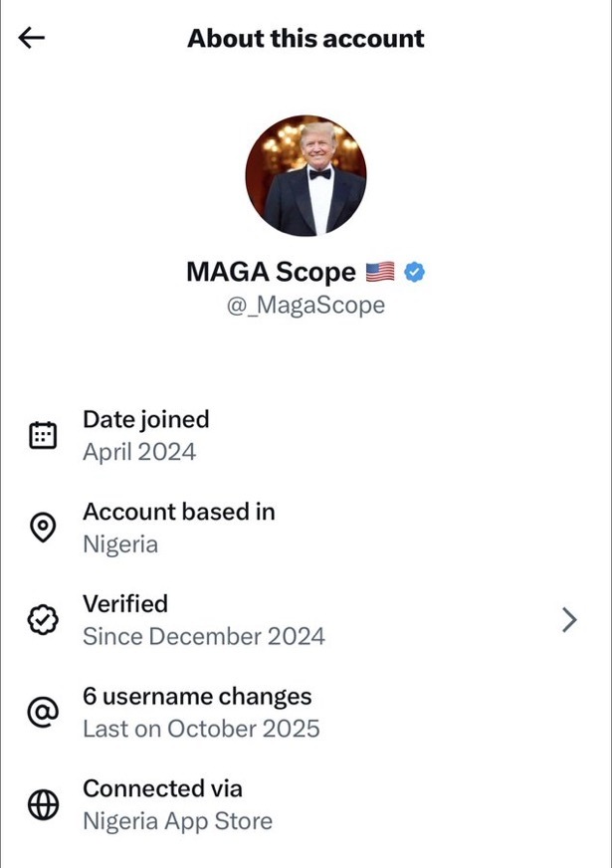Click the Since December 2024 text
The width and height of the screenshot is (612, 868).
tap(203, 636)
